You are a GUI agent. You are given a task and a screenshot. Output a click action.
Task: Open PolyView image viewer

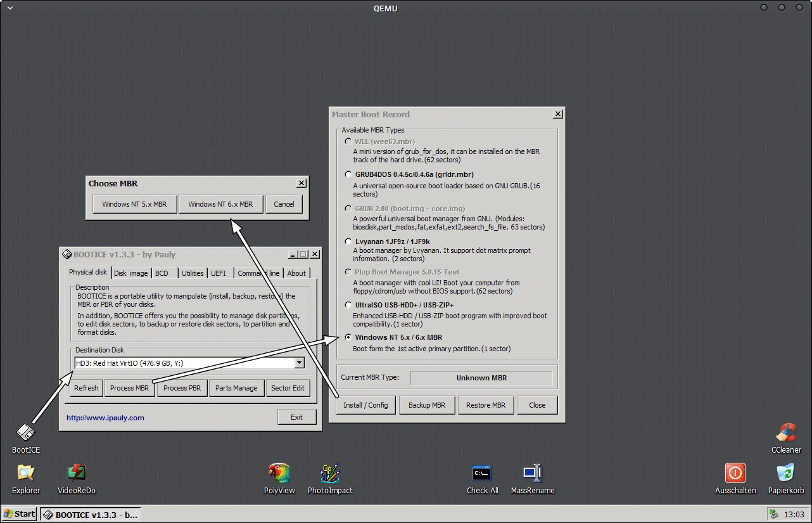coord(279,474)
